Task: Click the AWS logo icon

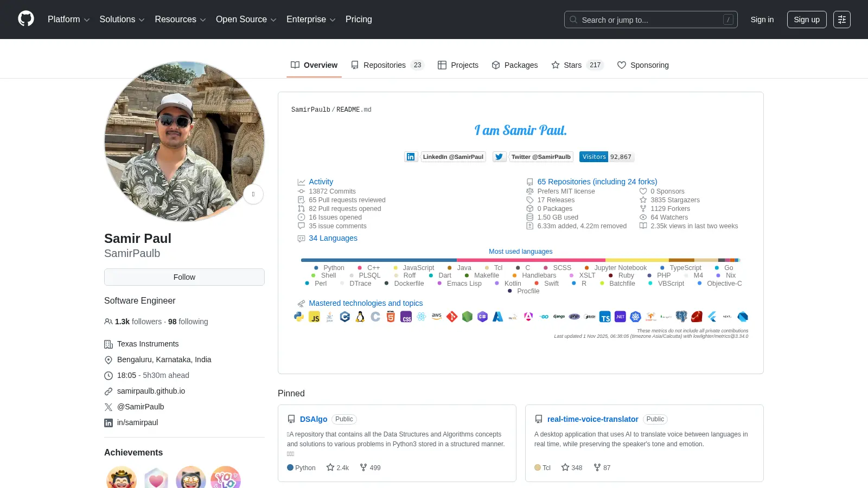Action: pyautogui.click(x=437, y=316)
